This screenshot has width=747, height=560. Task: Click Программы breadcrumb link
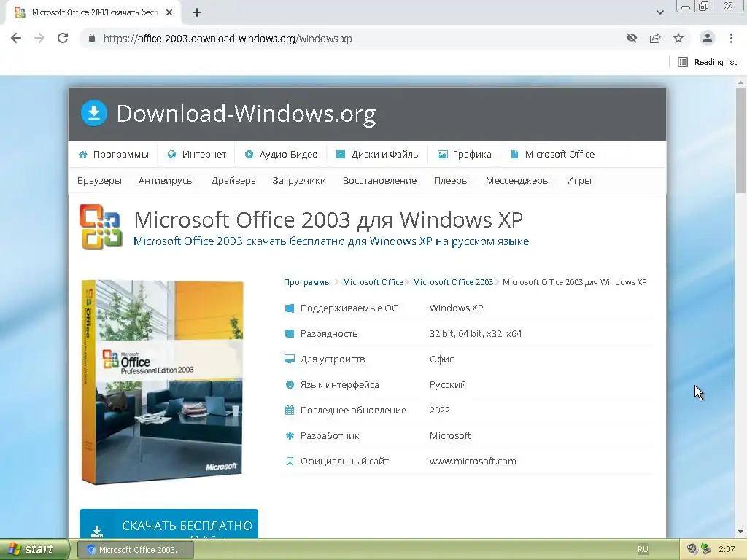coord(307,282)
